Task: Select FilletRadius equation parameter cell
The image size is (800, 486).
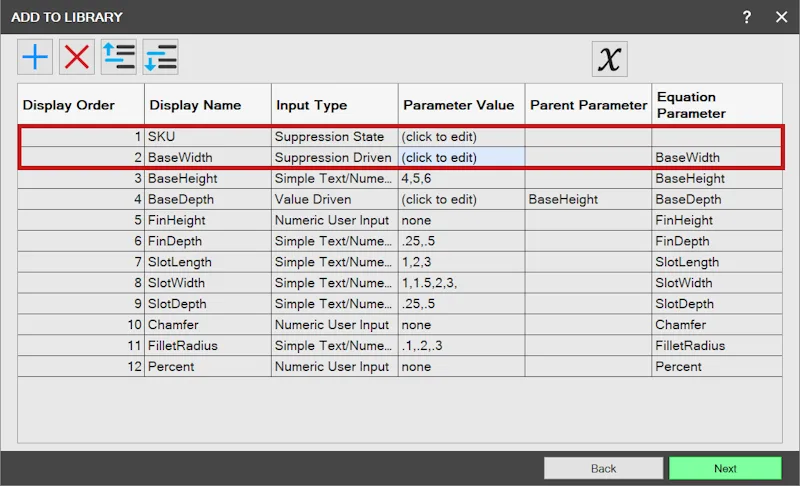Action: tap(717, 346)
